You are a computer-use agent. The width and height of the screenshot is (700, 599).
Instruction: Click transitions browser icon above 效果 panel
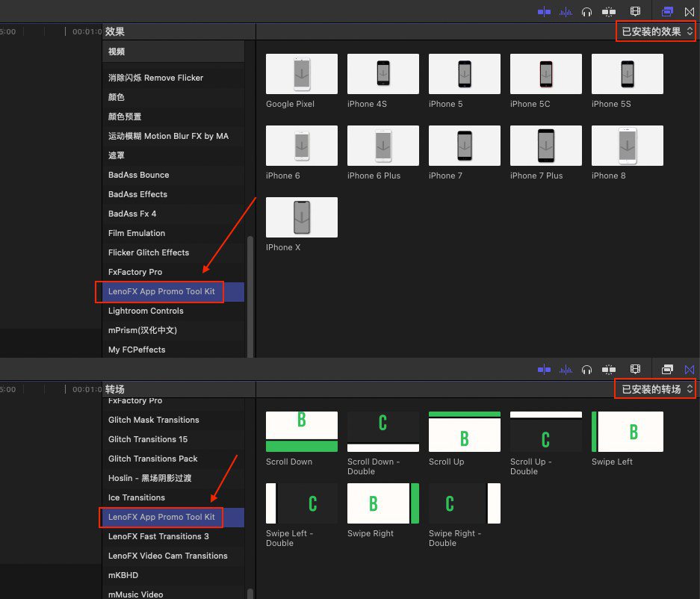pos(690,12)
